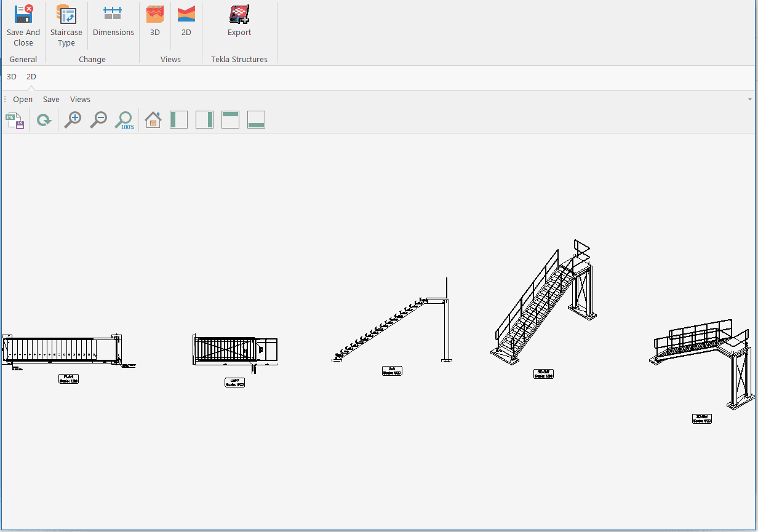Expand the toolbar options dropdown arrow

[x=749, y=100]
